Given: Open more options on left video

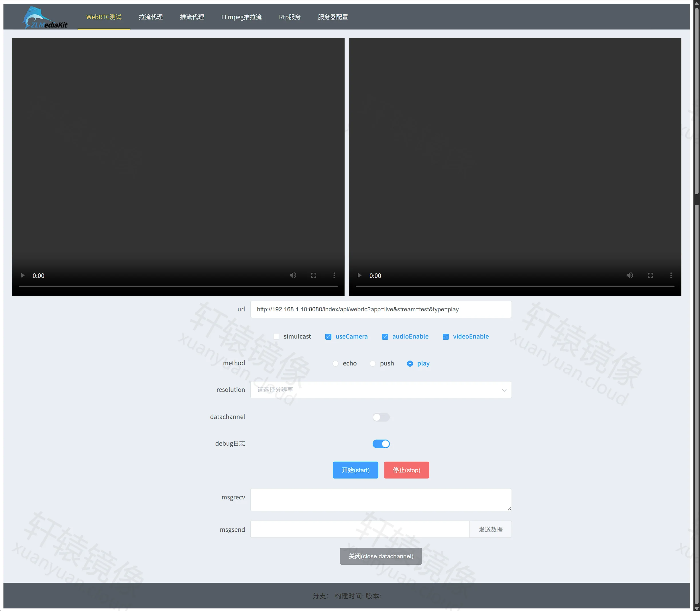Looking at the screenshot, I should click(334, 276).
